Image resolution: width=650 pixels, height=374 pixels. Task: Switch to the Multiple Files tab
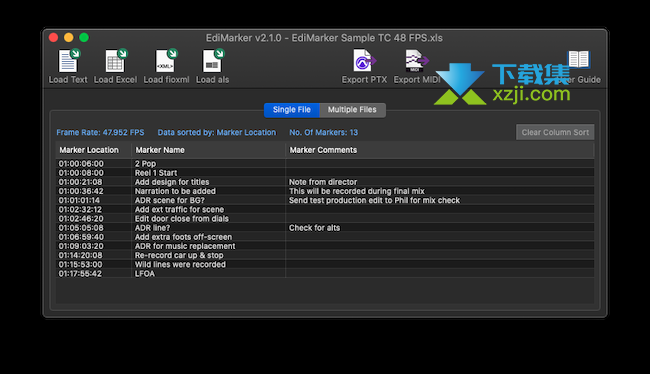pos(352,110)
